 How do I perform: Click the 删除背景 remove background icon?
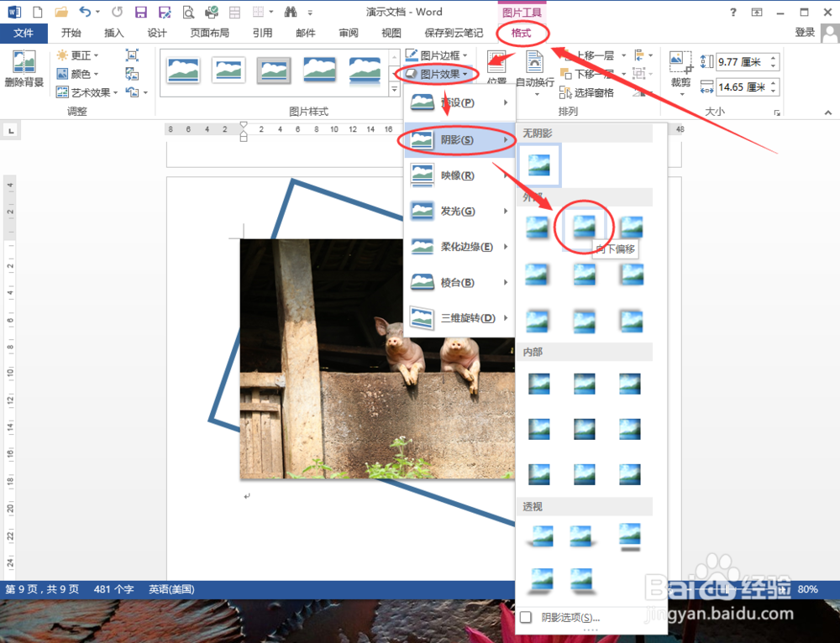(24, 68)
